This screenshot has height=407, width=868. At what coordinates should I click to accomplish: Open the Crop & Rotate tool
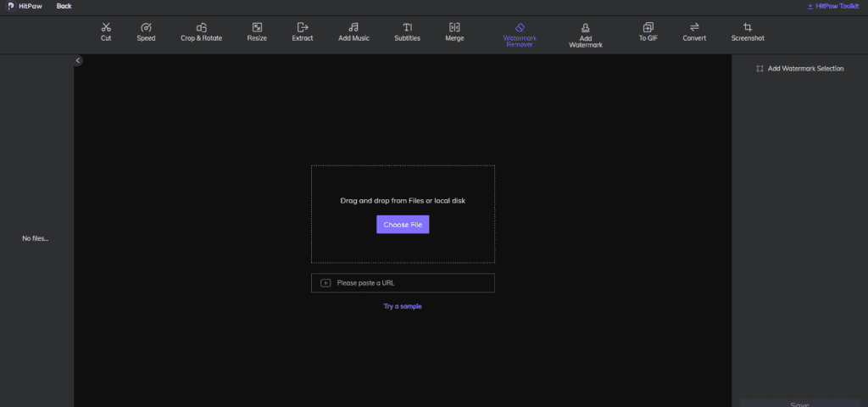click(x=202, y=32)
